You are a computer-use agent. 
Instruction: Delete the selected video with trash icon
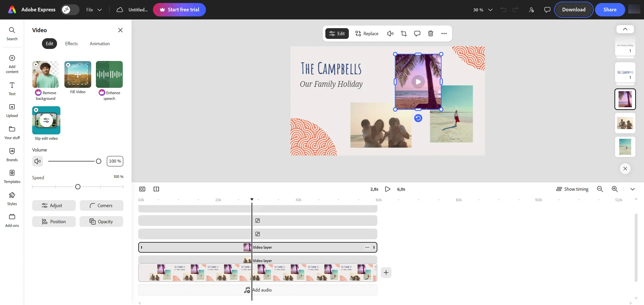coord(431,34)
